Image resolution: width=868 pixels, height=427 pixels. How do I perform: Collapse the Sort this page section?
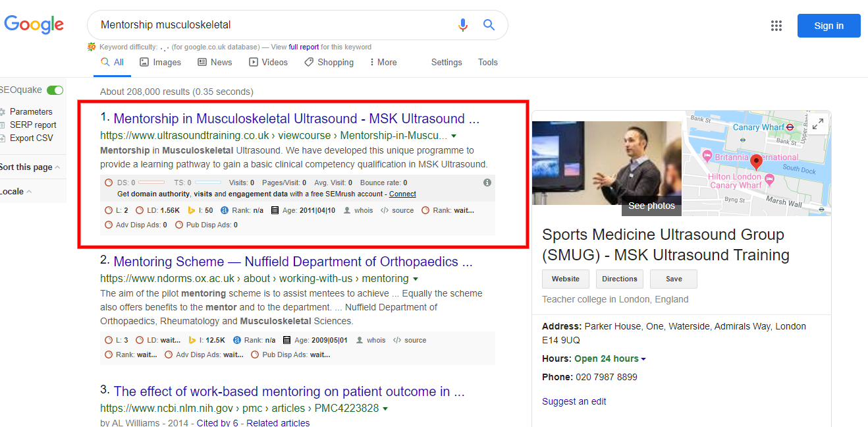[x=30, y=167]
